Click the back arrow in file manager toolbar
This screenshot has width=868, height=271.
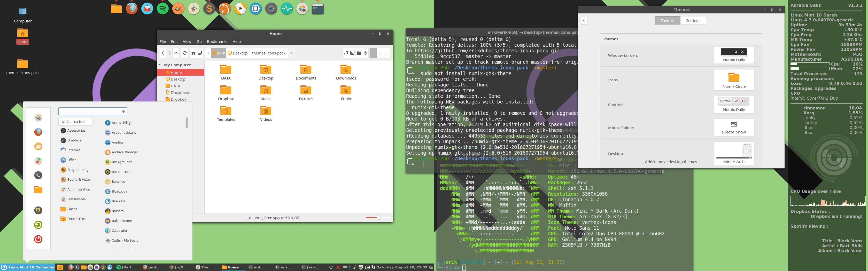pyautogui.click(x=163, y=53)
